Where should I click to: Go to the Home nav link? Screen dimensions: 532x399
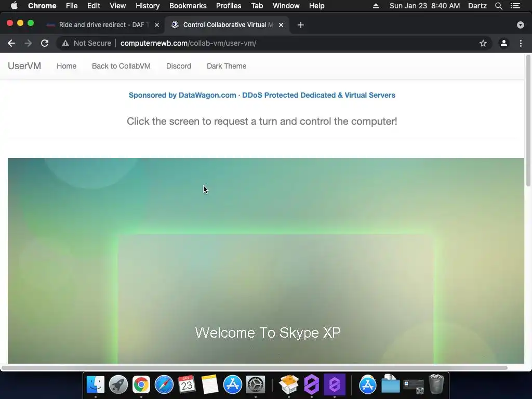66,66
